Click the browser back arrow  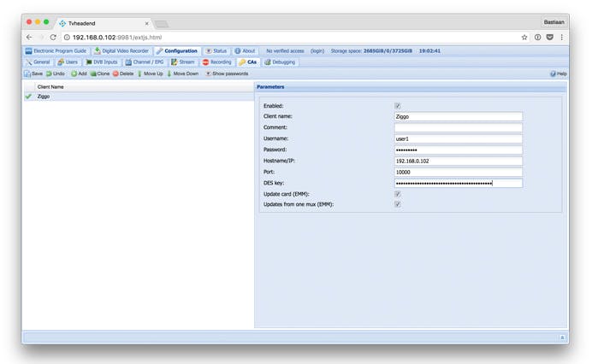tap(29, 38)
